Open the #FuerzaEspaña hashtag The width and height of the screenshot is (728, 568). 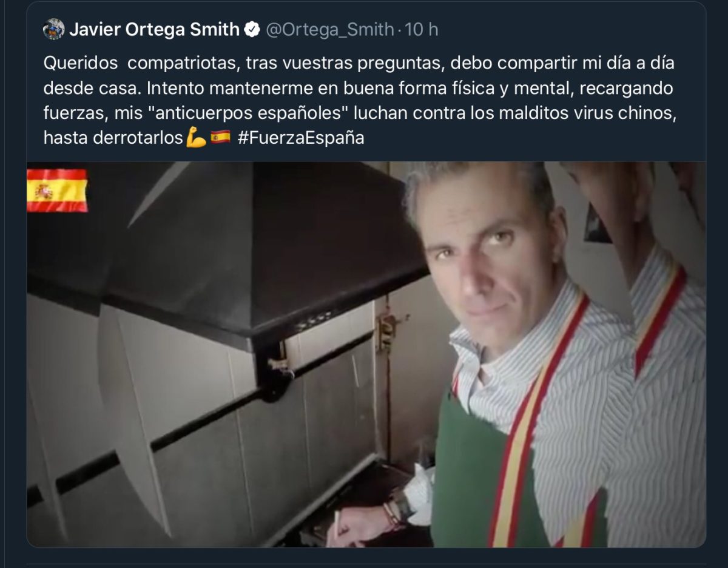(x=301, y=138)
